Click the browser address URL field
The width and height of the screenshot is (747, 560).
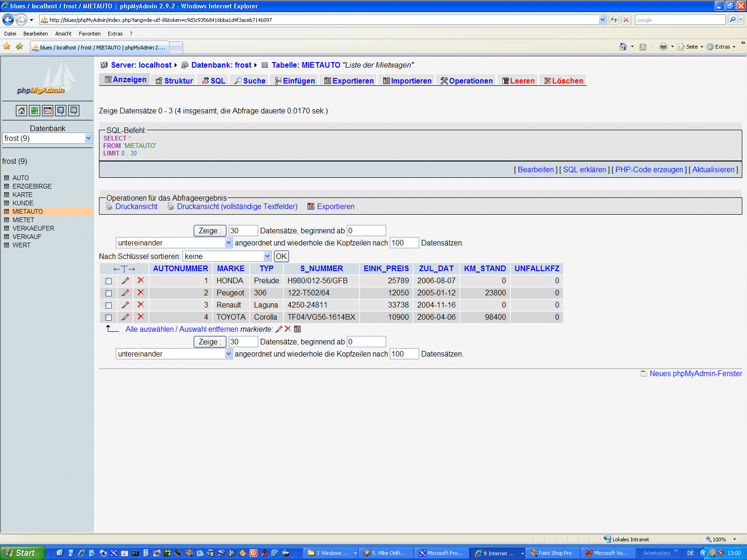click(322, 20)
